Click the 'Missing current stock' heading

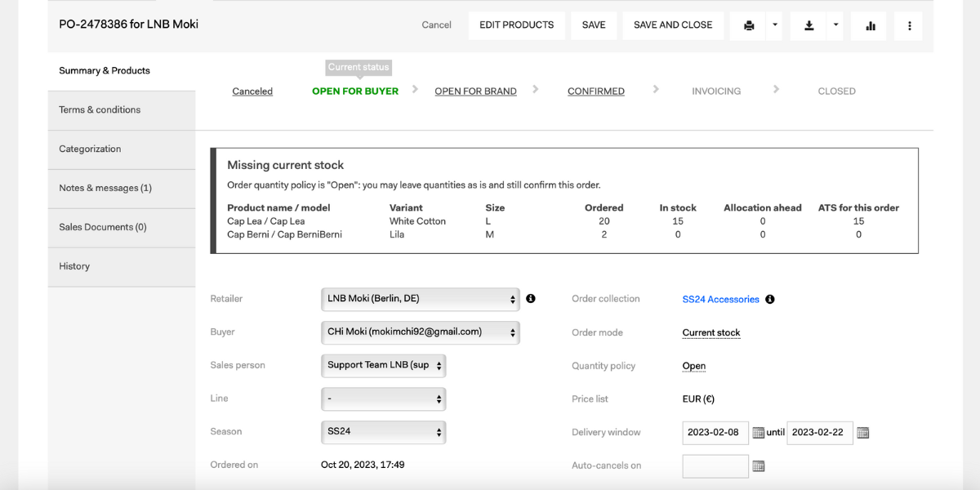point(286,165)
